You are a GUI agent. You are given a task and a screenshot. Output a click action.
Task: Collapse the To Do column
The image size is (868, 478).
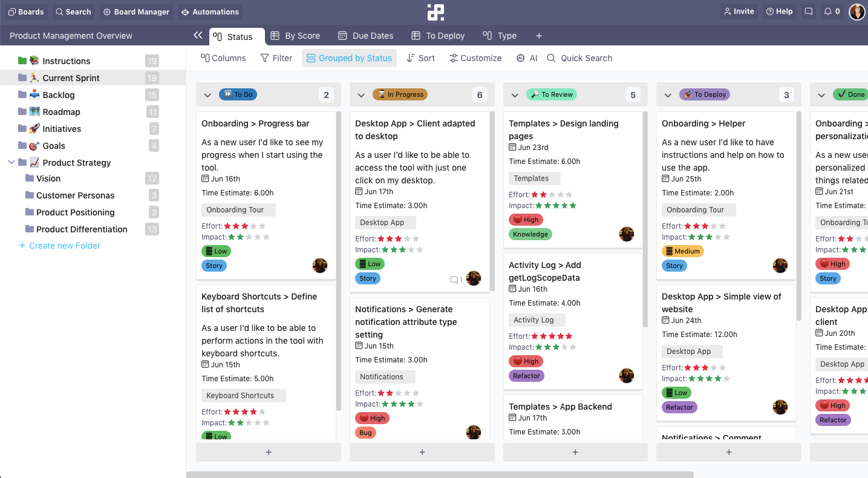click(x=207, y=95)
